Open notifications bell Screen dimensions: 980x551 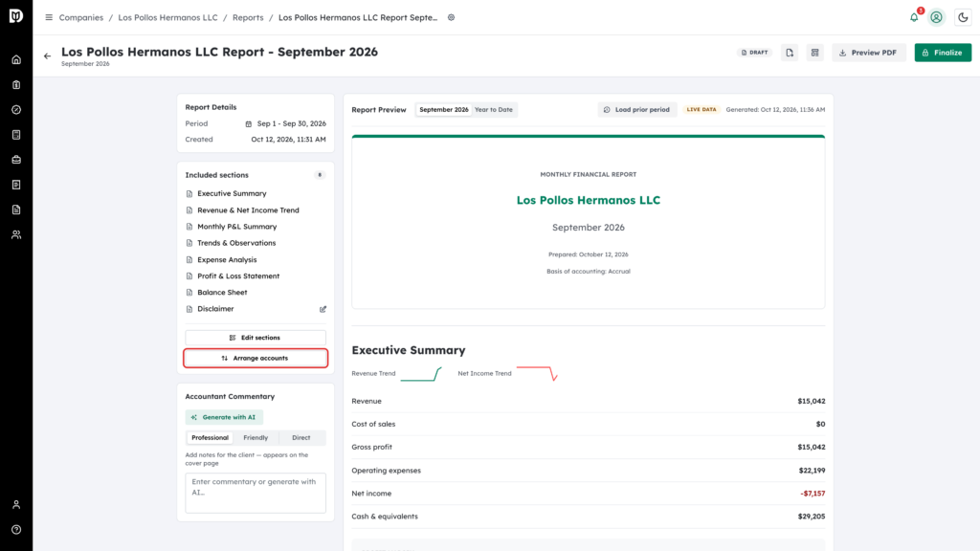pos(914,17)
